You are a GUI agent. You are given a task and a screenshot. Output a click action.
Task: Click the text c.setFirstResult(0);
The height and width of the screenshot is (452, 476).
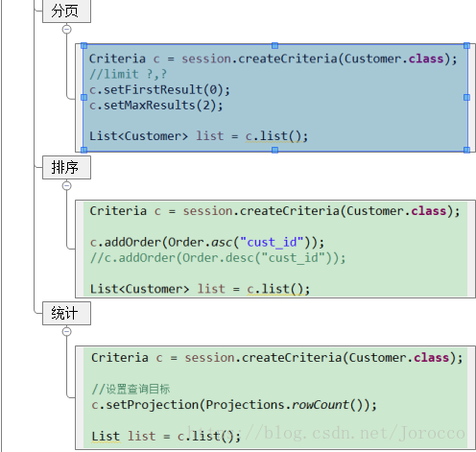coord(159,89)
